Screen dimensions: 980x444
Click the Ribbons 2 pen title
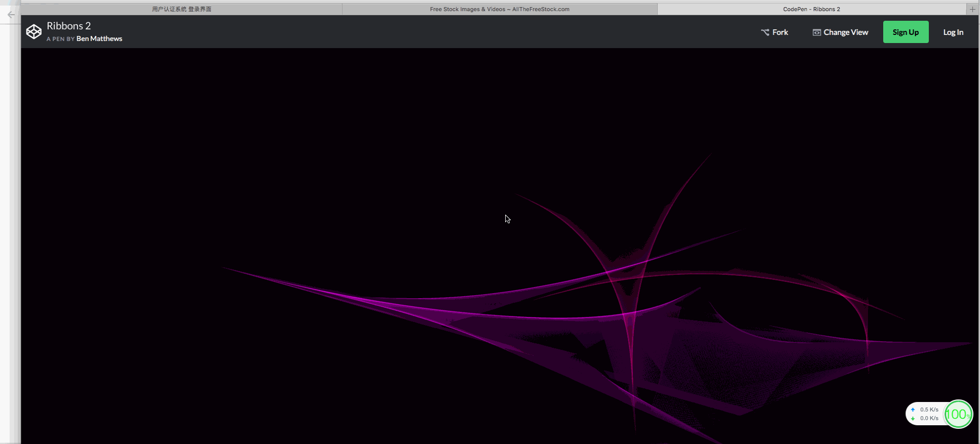(x=69, y=26)
